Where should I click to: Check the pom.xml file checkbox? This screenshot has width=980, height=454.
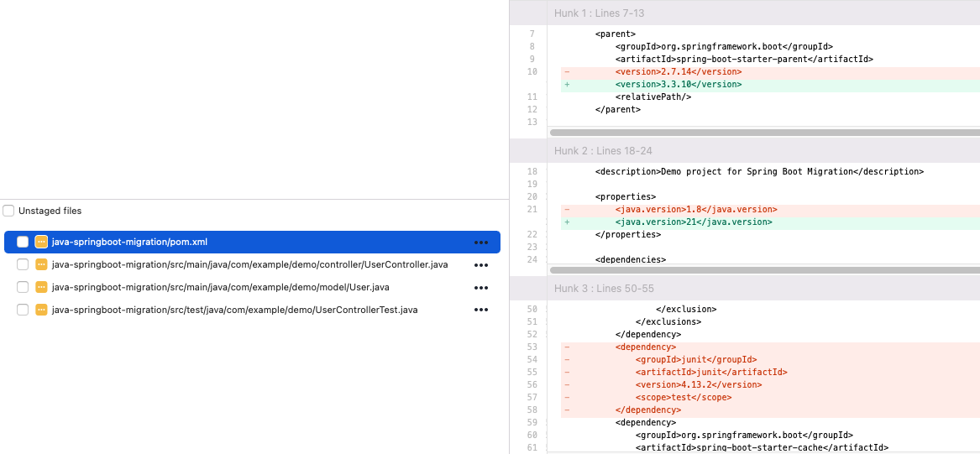(x=23, y=243)
